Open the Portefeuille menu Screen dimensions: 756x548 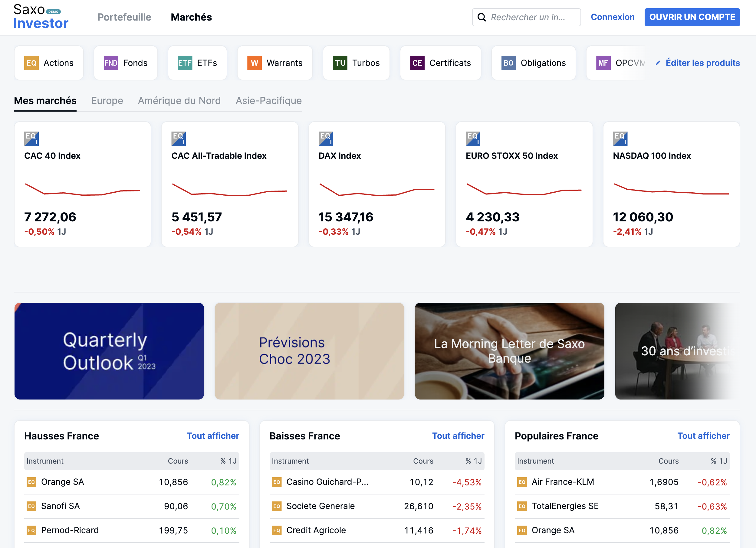point(124,17)
